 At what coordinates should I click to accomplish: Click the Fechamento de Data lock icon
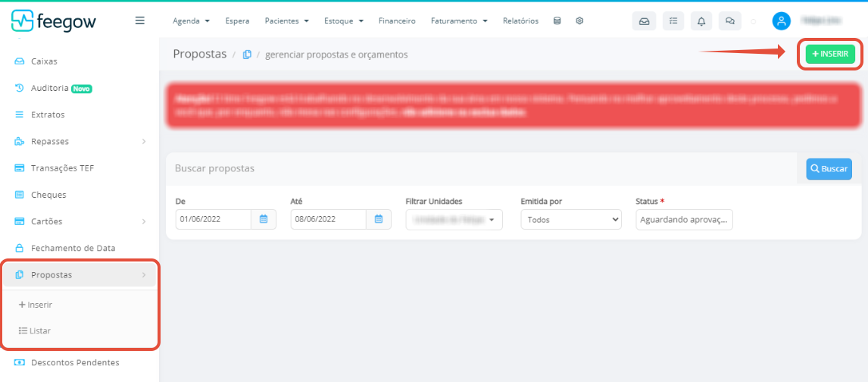click(20, 248)
